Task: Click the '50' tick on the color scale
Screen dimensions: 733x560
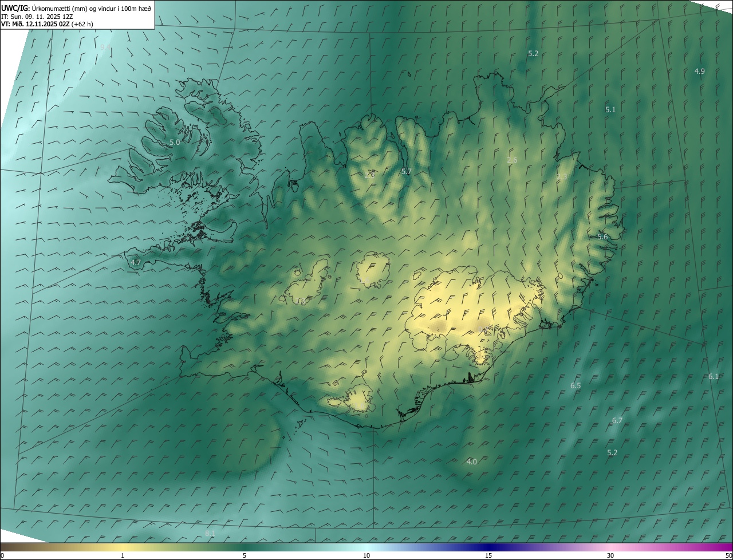Action: tap(728, 556)
